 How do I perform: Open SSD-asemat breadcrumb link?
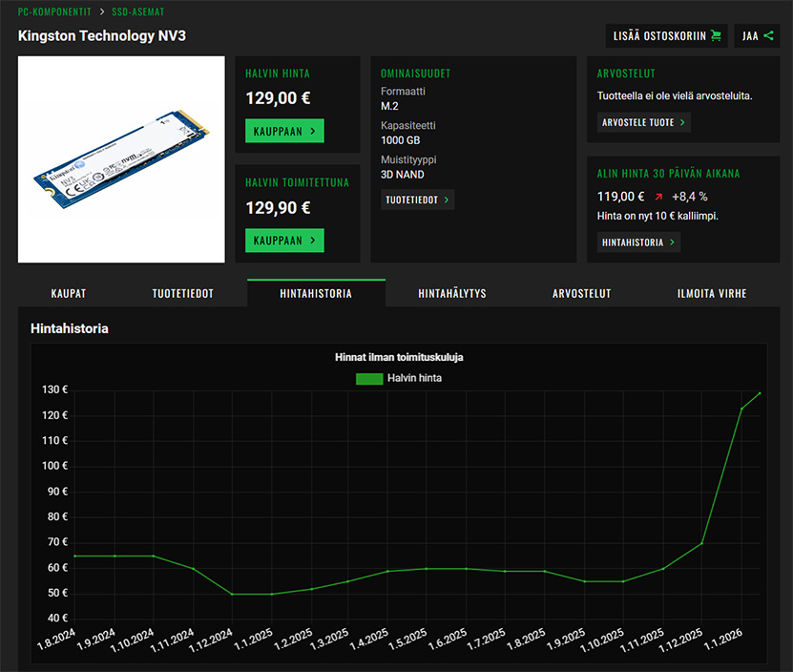tap(140, 11)
